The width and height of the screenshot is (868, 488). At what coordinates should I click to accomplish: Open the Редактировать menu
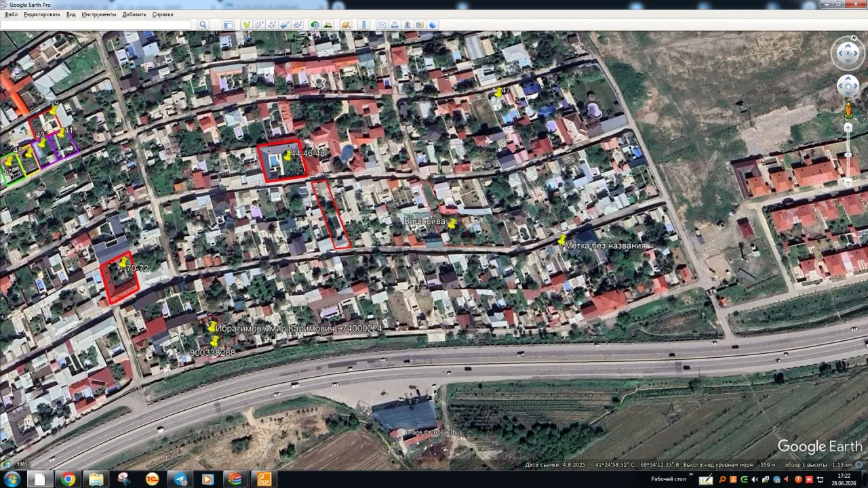pyautogui.click(x=42, y=14)
